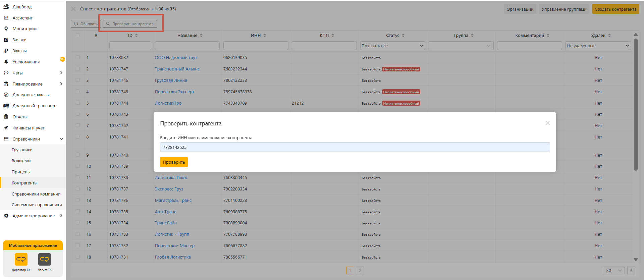Image resolution: width=644 pixels, height=280 pixels.
Task: Open Грузовики in the sidebar
Action: tap(22, 150)
